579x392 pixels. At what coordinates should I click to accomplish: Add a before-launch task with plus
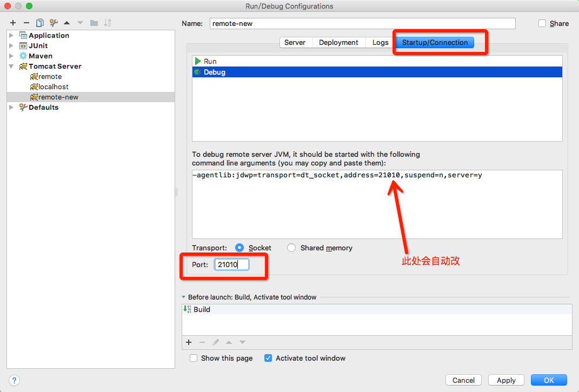(189, 342)
